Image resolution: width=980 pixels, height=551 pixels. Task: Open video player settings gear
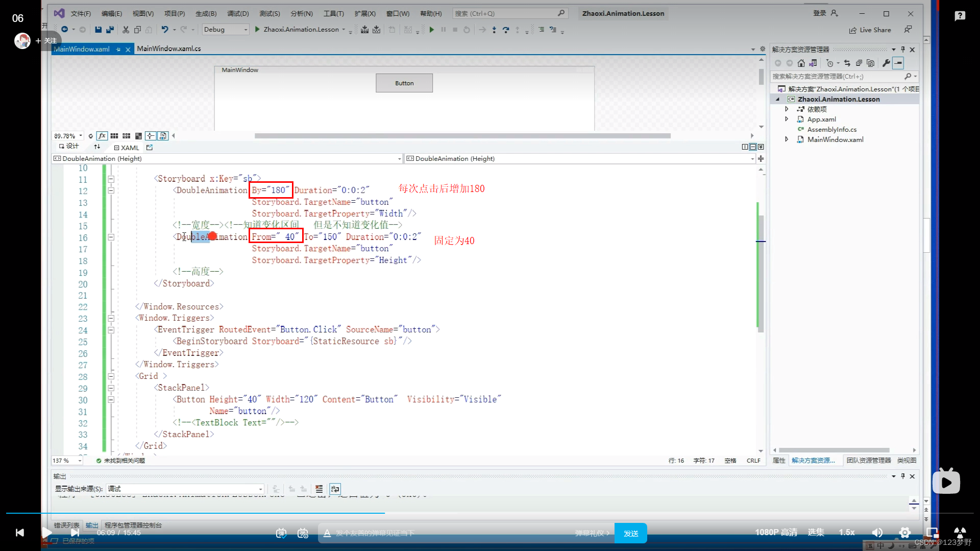[905, 533]
